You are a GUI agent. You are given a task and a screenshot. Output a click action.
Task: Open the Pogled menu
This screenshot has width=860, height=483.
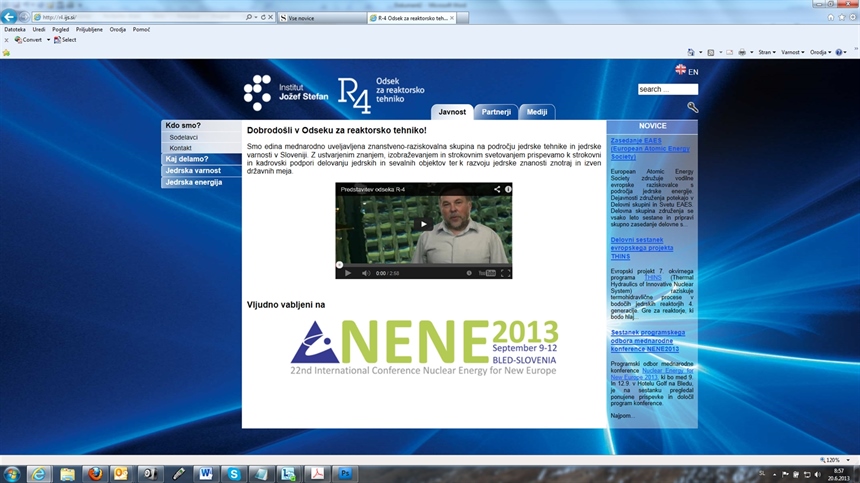(60, 30)
